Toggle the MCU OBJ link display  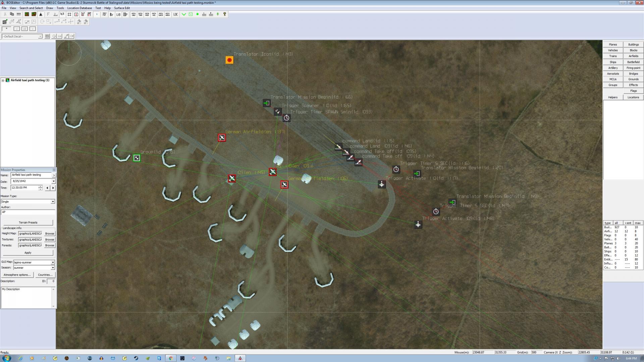(133, 14)
